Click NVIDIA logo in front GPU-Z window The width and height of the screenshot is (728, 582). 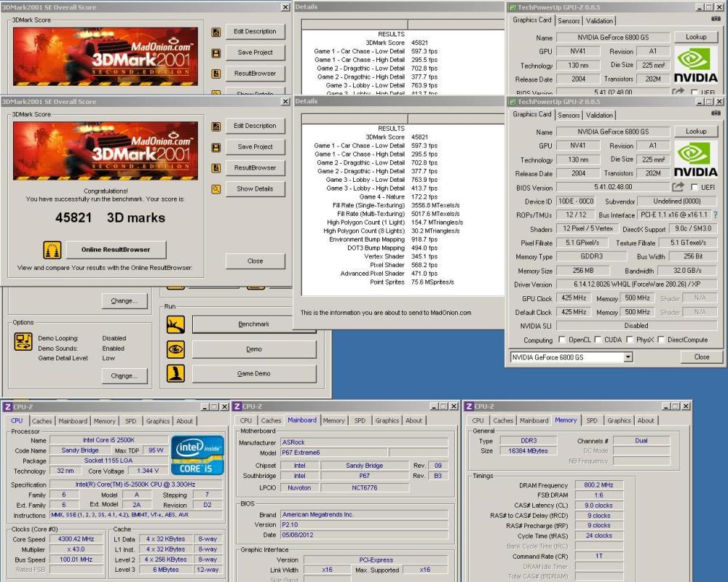coord(695,159)
